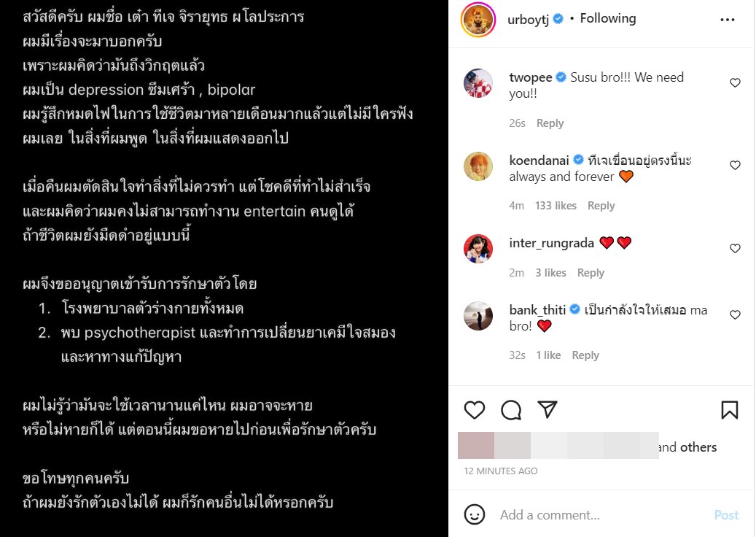756x537 pixels.
Task: Toggle the Following status for urboytj
Action: point(607,18)
